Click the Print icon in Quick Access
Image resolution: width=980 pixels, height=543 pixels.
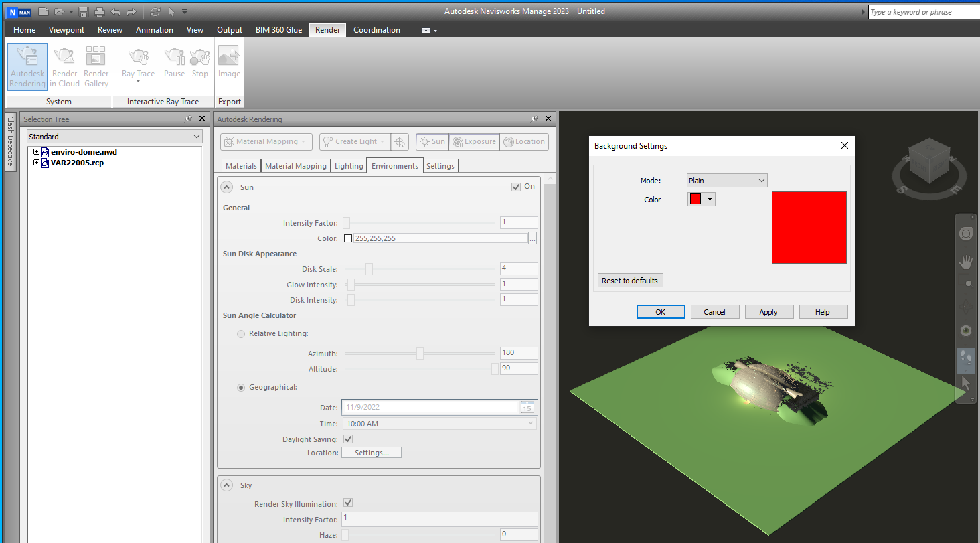pyautogui.click(x=100, y=11)
